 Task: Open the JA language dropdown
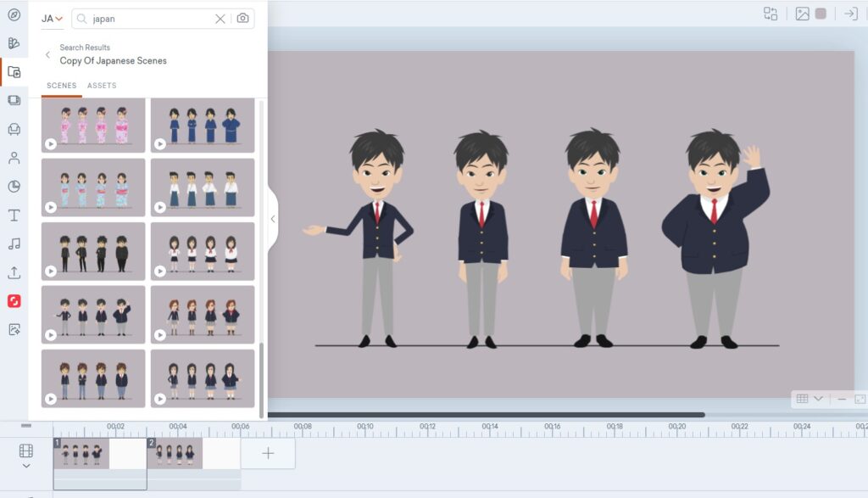point(53,19)
